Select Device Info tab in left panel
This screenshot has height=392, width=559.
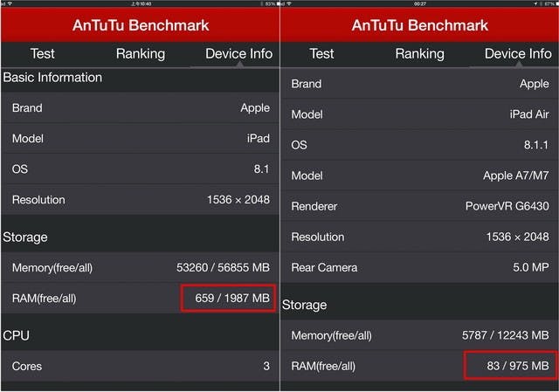click(x=238, y=54)
